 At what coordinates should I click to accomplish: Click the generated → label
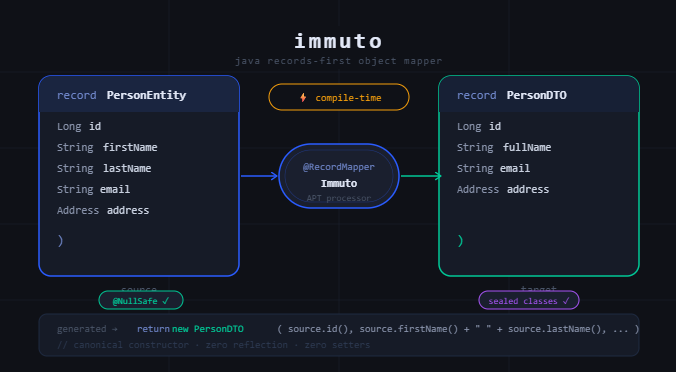pos(87,329)
